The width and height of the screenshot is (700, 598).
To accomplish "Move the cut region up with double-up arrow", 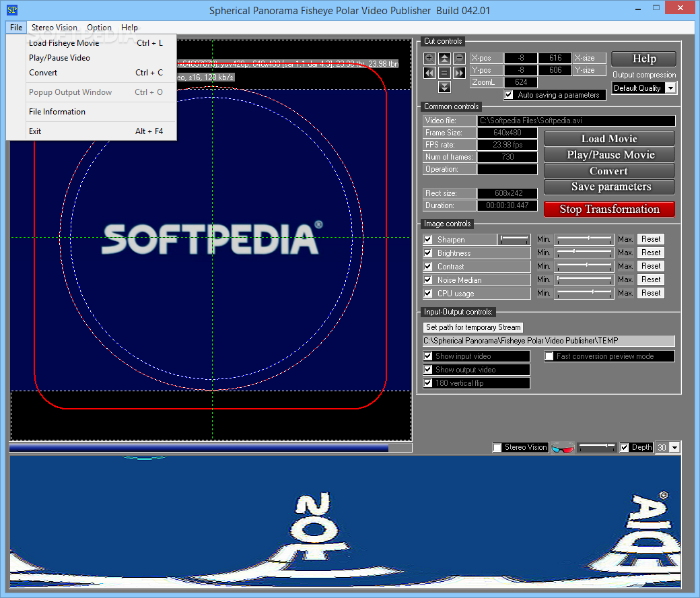I will pos(444,58).
